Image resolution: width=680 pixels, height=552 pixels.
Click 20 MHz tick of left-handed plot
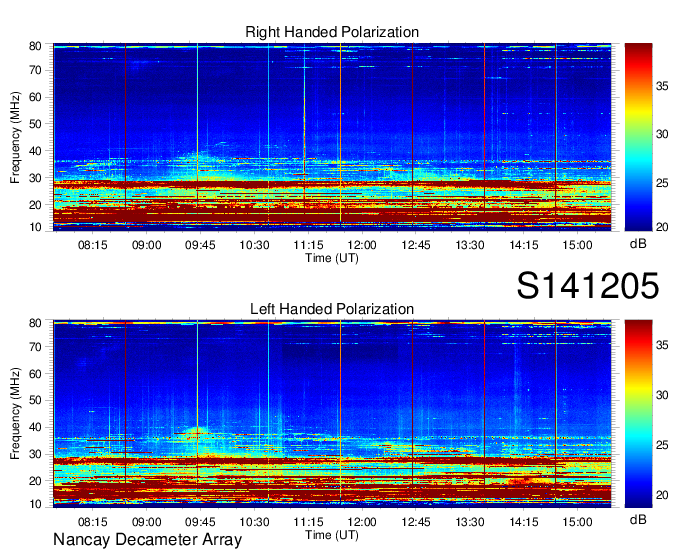tap(35, 481)
